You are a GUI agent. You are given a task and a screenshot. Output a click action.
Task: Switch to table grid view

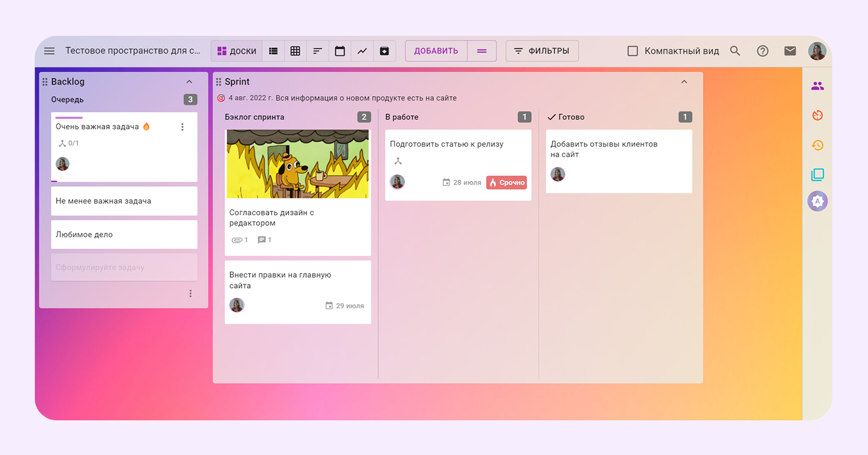295,51
